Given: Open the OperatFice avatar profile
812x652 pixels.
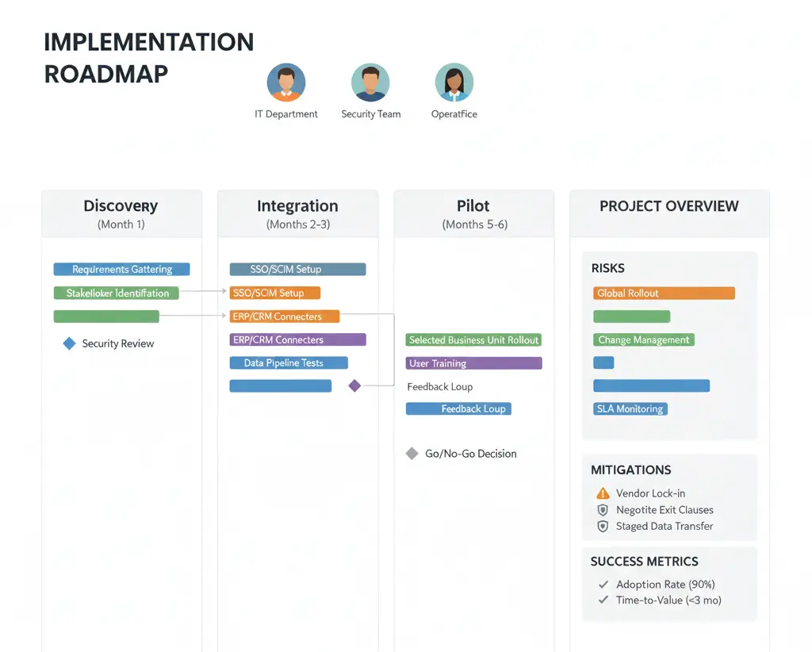Looking at the screenshot, I should pyautogui.click(x=454, y=82).
